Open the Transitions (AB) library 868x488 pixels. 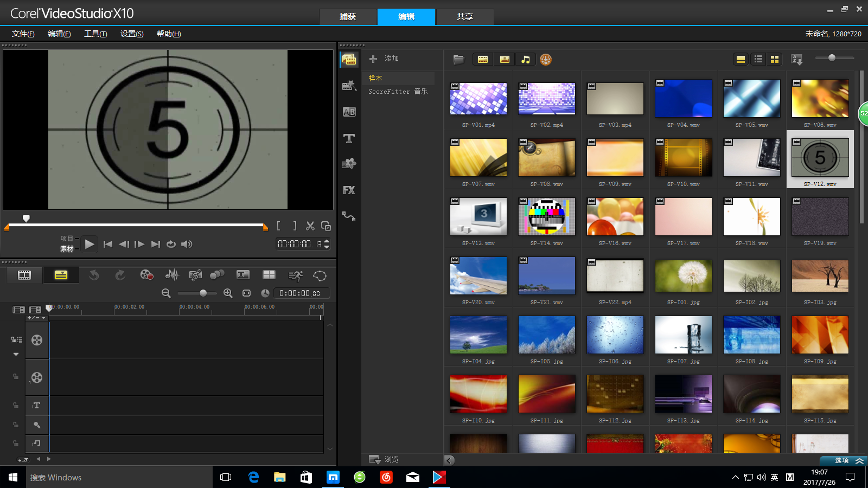tap(349, 112)
